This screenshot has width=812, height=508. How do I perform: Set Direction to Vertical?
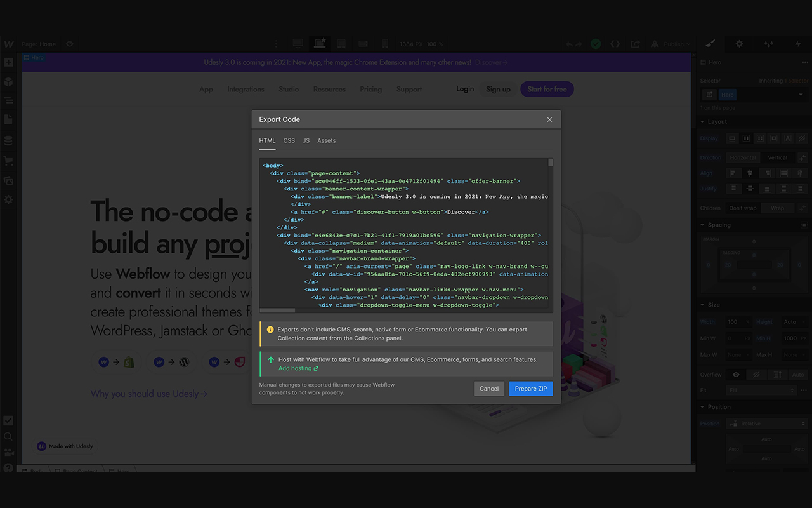[x=778, y=157]
